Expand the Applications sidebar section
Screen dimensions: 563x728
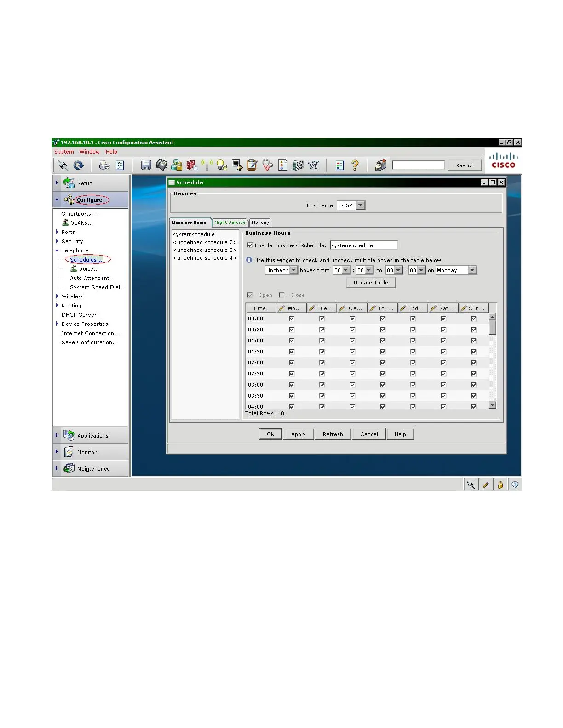tap(57, 435)
